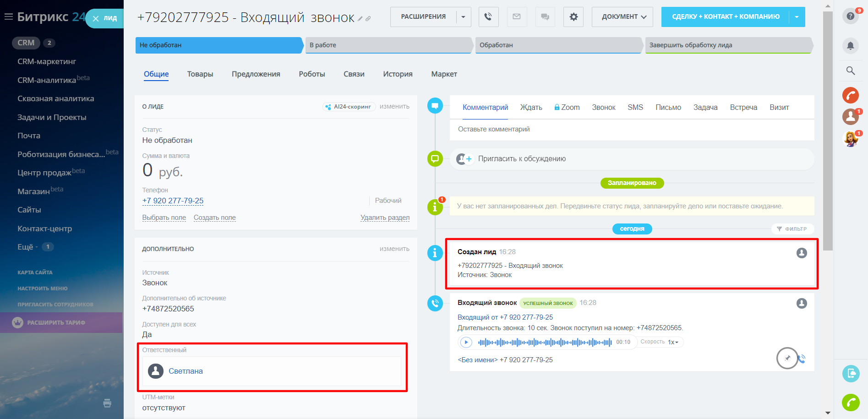Click the help question mark icon

(851, 16)
